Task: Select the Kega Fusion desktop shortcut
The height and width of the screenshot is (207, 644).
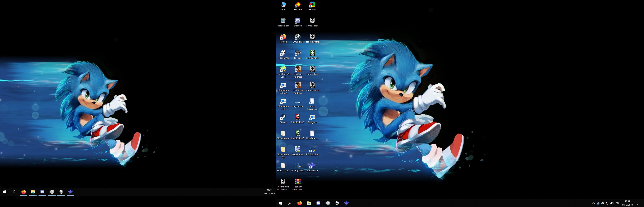Action: (x=297, y=151)
